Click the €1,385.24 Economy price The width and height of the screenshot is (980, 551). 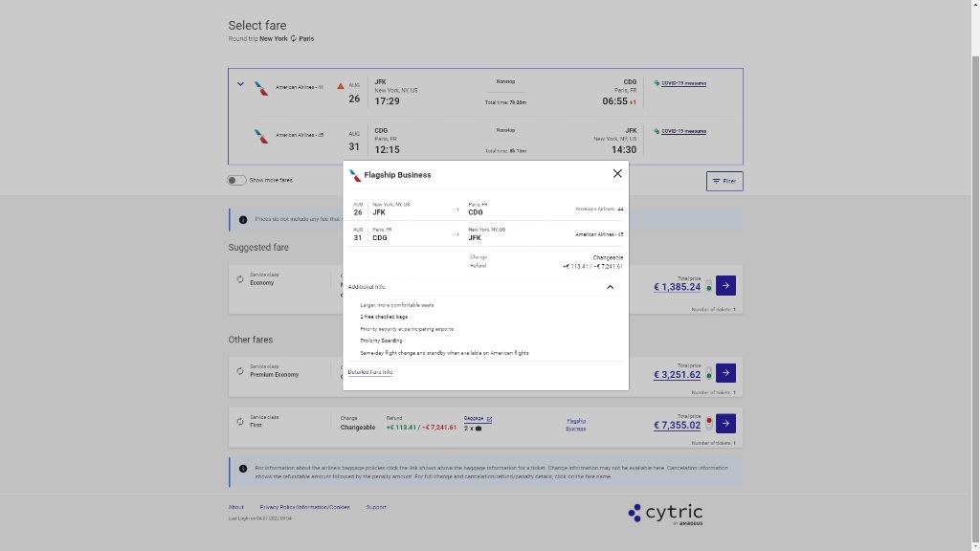click(x=677, y=287)
